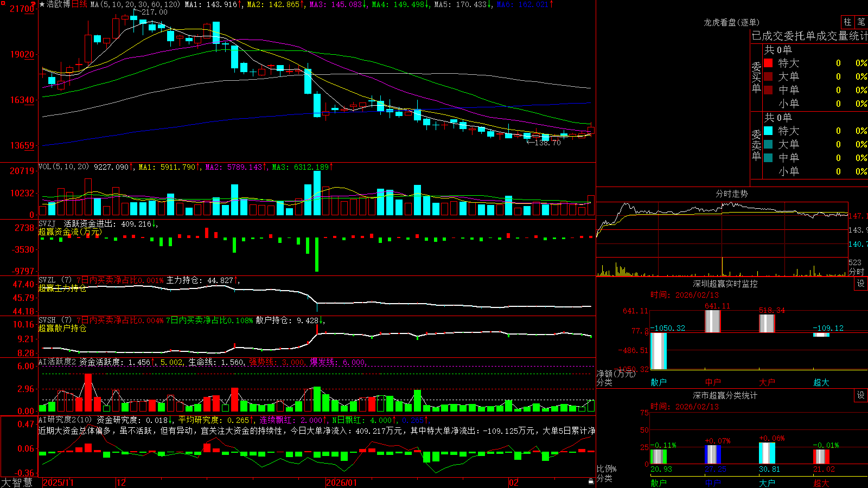Jump to the 02 month marker
868x488 pixels.
514,483
